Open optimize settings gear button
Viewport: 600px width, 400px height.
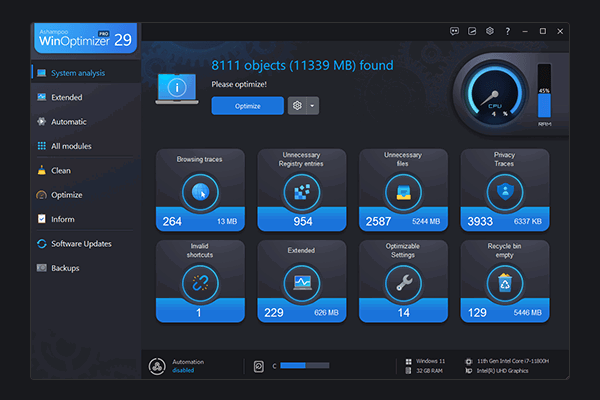pos(297,106)
